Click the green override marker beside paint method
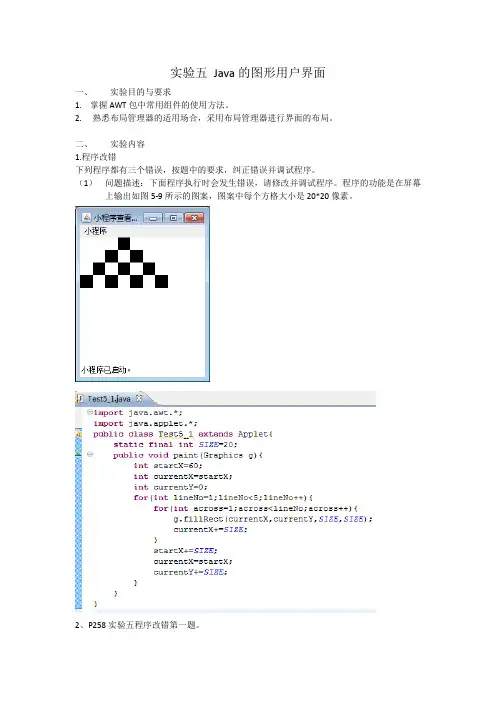This screenshot has height=702, width=496. pyautogui.click(x=78, y=454)
